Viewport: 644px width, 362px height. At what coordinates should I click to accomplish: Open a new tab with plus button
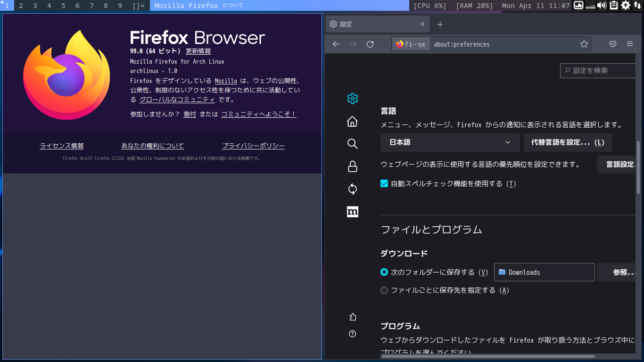click(x=440, y=24)
